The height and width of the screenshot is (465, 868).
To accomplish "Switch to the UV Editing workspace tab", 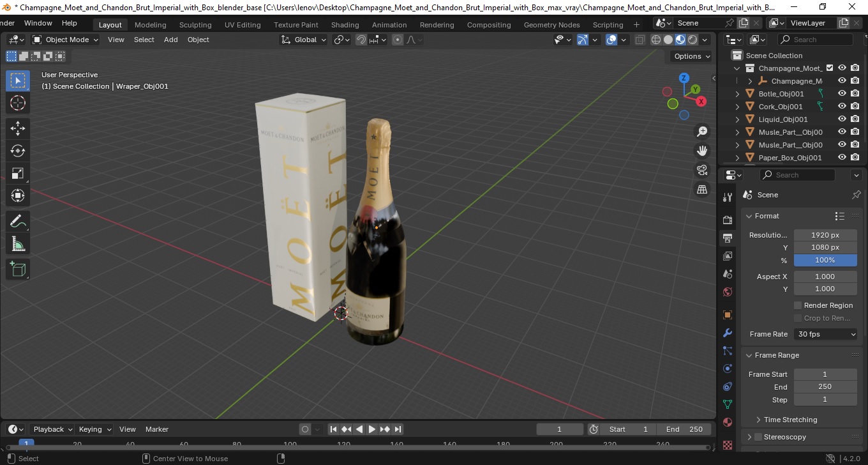I will pos(243,25).
